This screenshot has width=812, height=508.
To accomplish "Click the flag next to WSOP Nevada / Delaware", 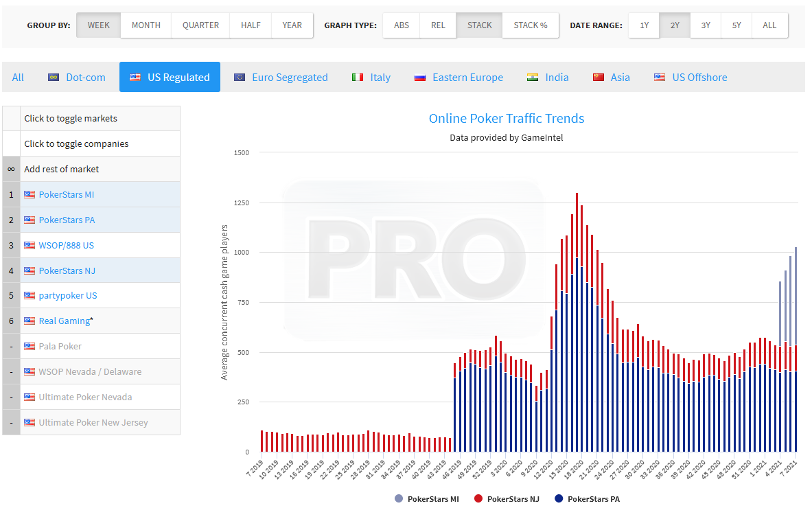I will click(x=30, y=372).
